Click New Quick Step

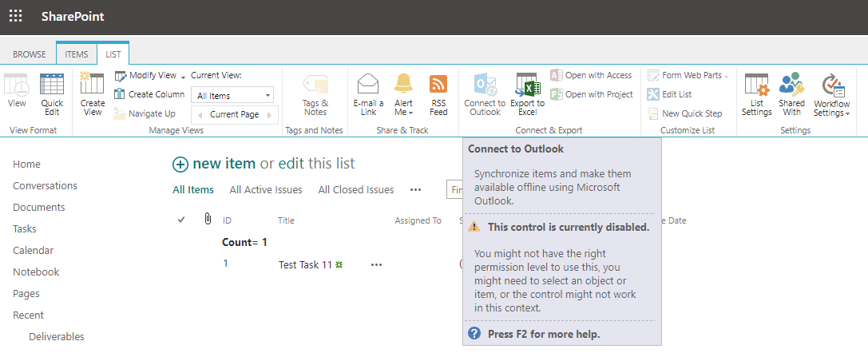[x=685, y=113]
